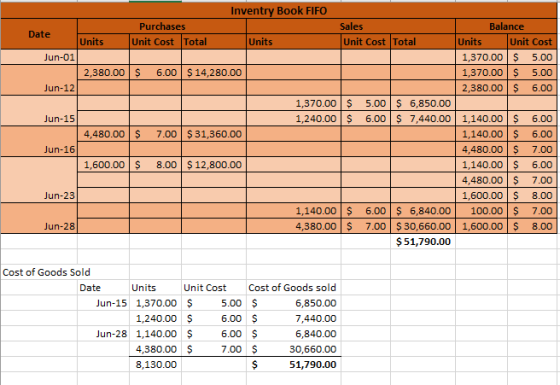This screenshot has height=385, width=560.
Task: Select COGS amount 6,850.00 cell
Action: 294,303
